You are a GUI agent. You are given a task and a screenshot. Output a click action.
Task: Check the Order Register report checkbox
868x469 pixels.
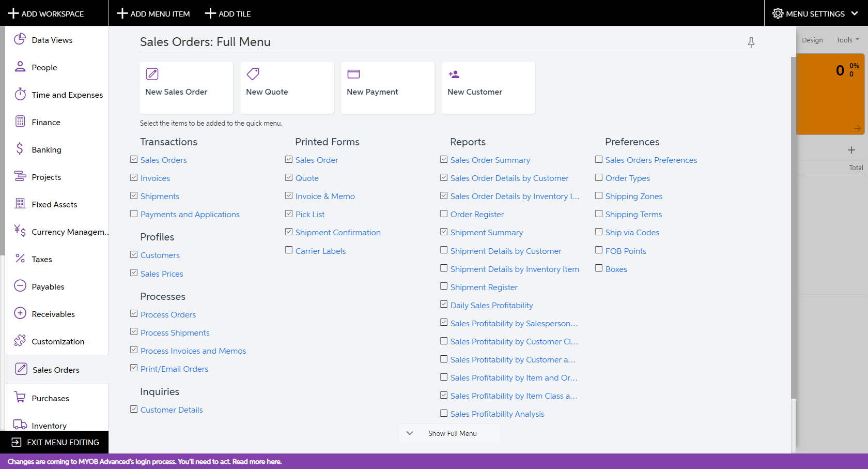[444, 214]
